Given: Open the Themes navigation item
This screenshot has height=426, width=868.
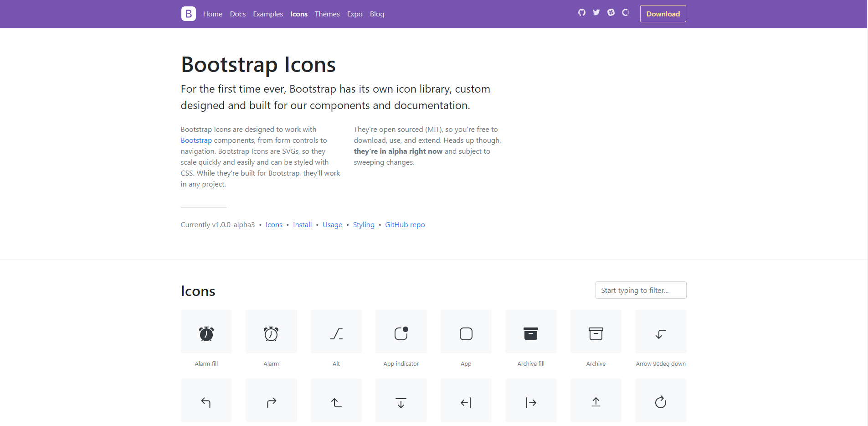Looking at the screenshot, I should click(x=327, y=14).
